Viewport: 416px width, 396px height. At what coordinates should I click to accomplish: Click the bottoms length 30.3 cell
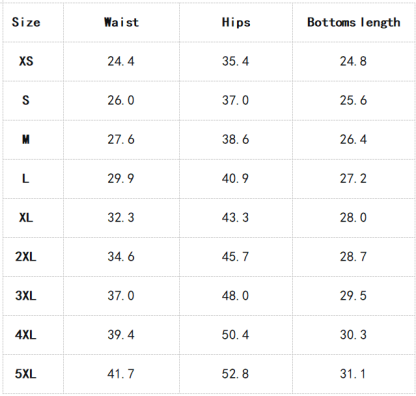point(353,335)
